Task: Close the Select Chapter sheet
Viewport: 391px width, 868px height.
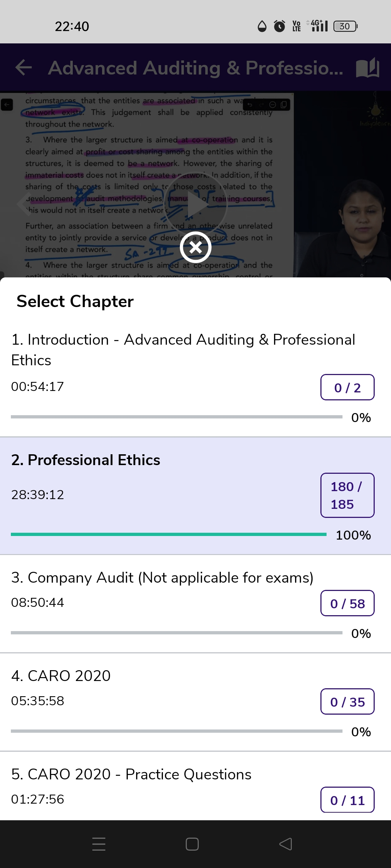Action: [x=195, y=247]
